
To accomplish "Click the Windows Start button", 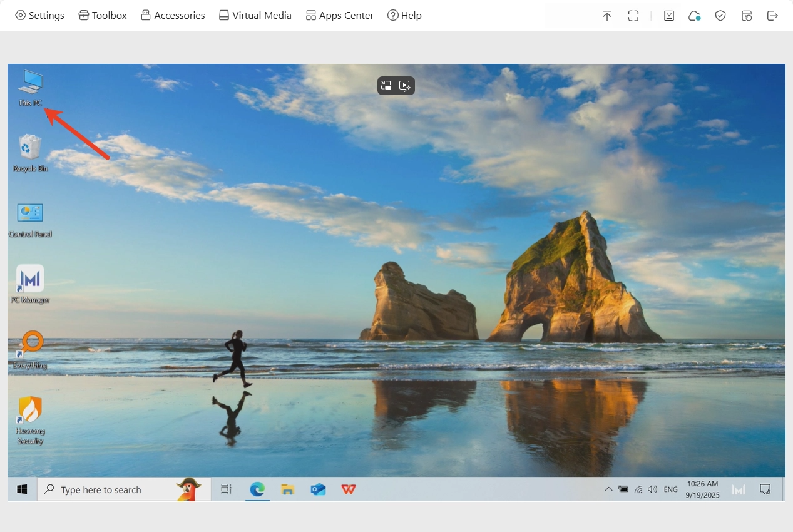I will point(22,489).
